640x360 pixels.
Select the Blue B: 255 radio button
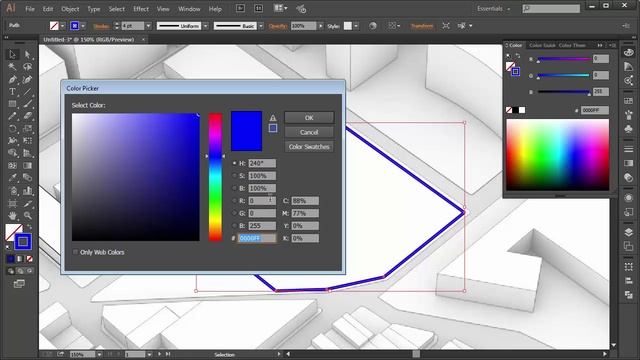click(x=234, y=226)
